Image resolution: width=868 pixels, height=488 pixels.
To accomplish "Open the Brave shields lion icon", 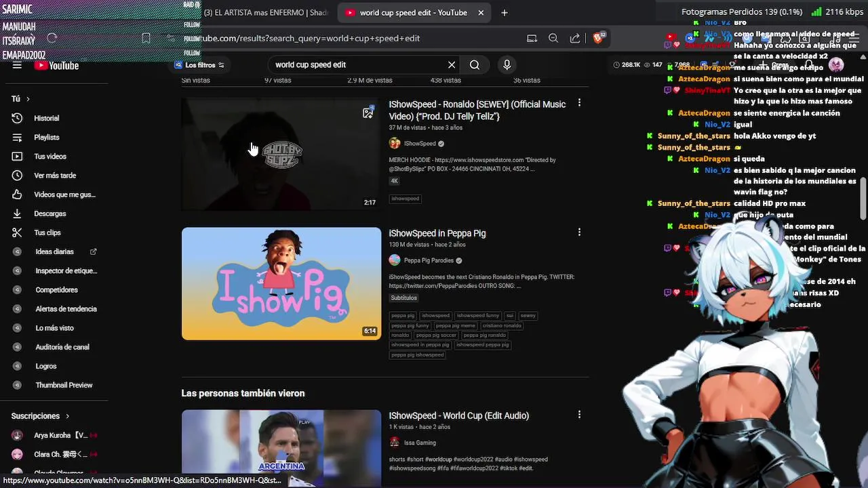I will click(598, 38).
